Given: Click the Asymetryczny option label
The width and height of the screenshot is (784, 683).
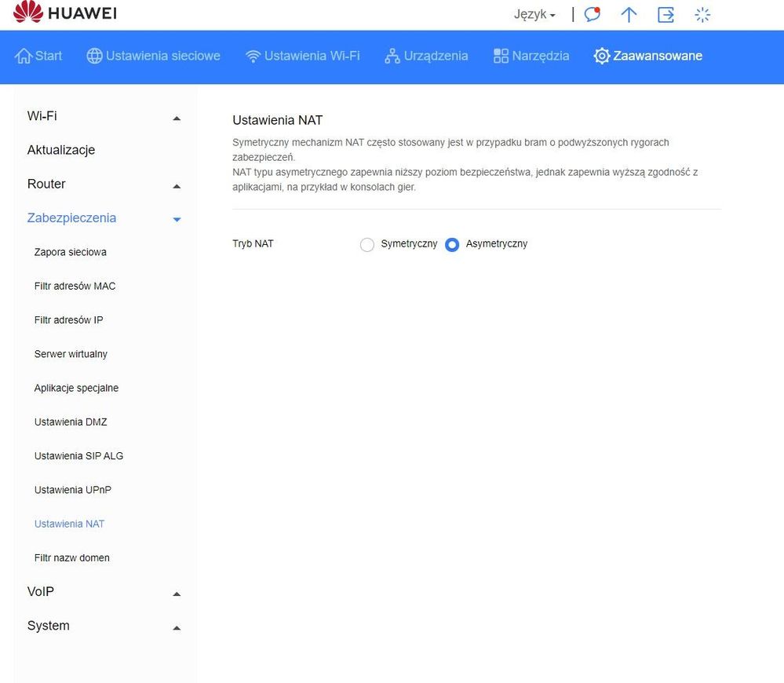Looking at the screenshot, I should pyautogui.click(x=497, y=244).
